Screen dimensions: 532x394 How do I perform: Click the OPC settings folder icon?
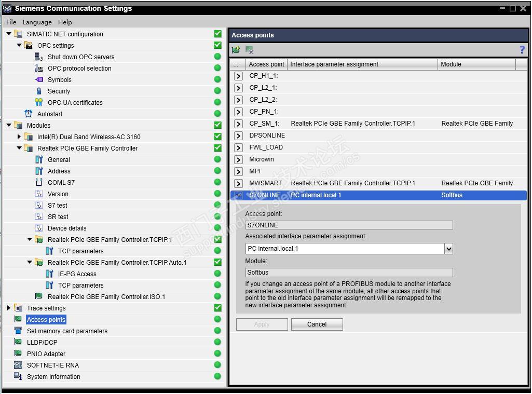click(x=29, y=45)
